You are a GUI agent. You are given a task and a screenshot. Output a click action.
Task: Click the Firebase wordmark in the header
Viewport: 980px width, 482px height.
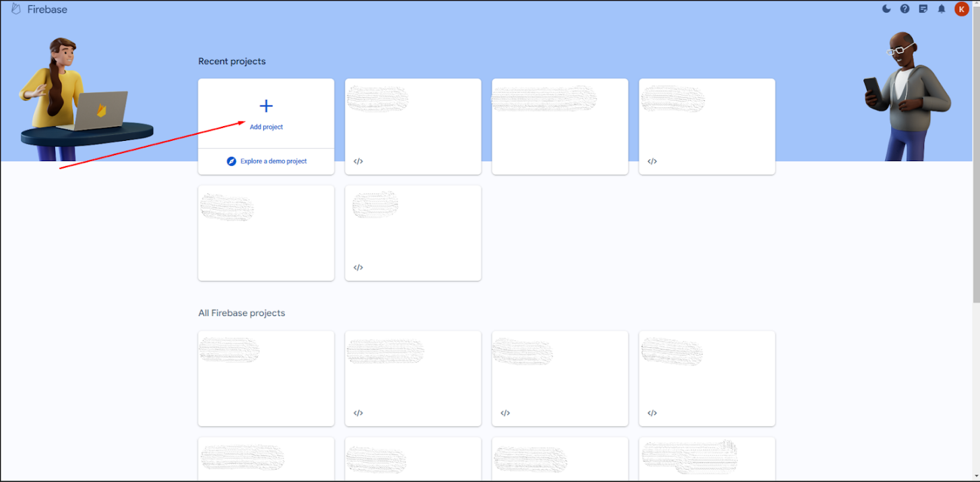[47, 9]
